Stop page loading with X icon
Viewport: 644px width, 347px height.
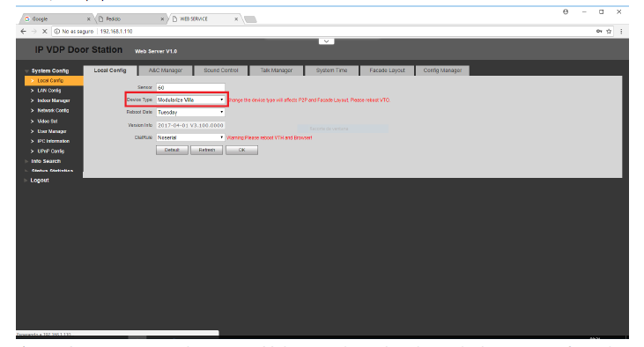[x=44, y=31]
